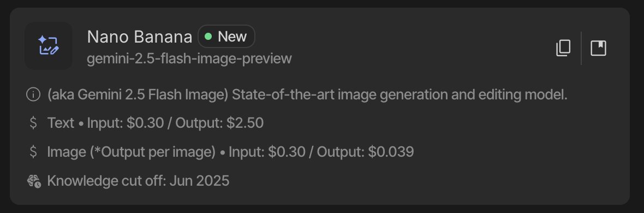Click the Image Output: $0.039 price
The height and width of the screenshot is (213, 644).
coord(365,152)
